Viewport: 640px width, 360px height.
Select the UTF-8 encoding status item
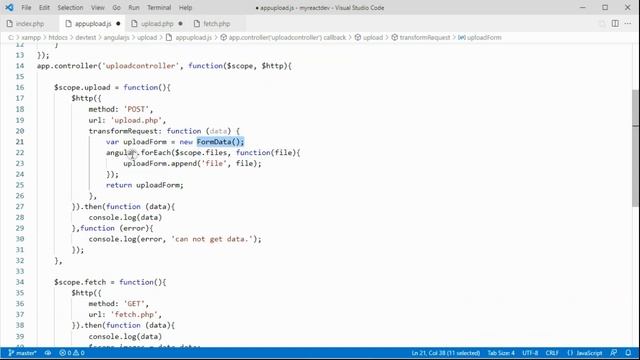pos(530,353)
